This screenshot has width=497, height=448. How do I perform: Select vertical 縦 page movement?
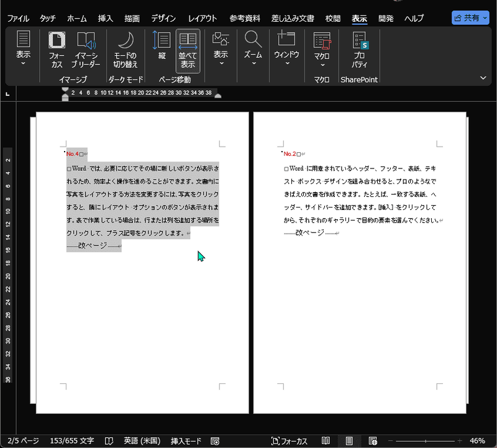[x=162, y=45]
